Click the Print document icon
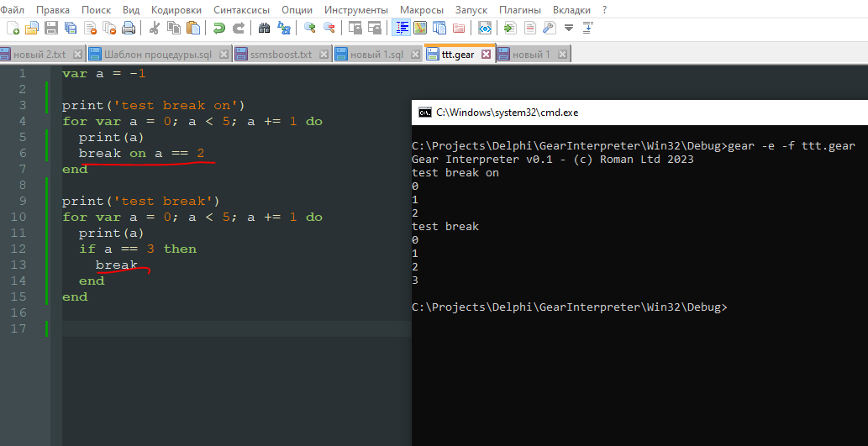 [x=129, y=28]
